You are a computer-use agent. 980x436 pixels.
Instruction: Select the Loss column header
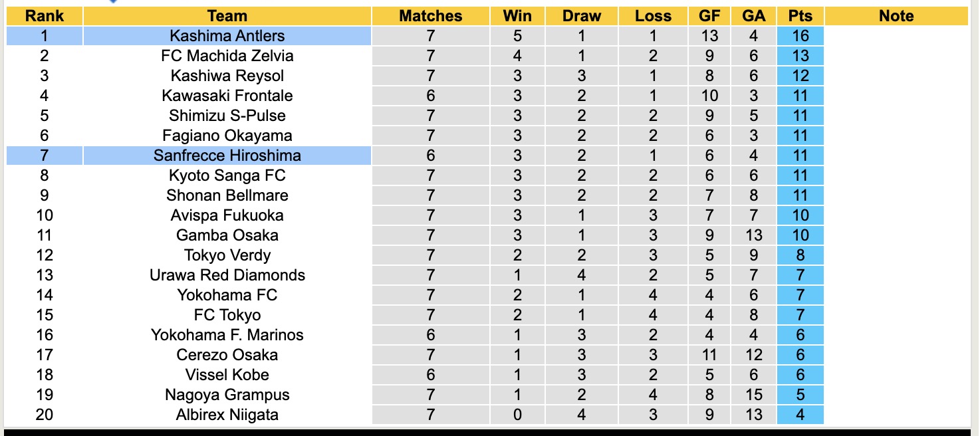(x=653, y=16)
